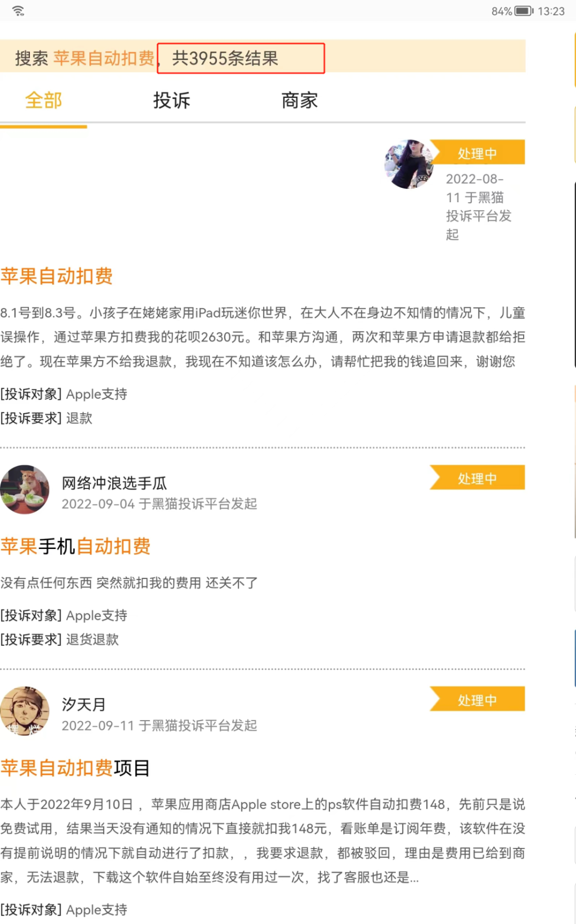The width and height of the screenshot is (576, 924).
Task: Open Apple支持 target in second complaint
Action: 97,615
